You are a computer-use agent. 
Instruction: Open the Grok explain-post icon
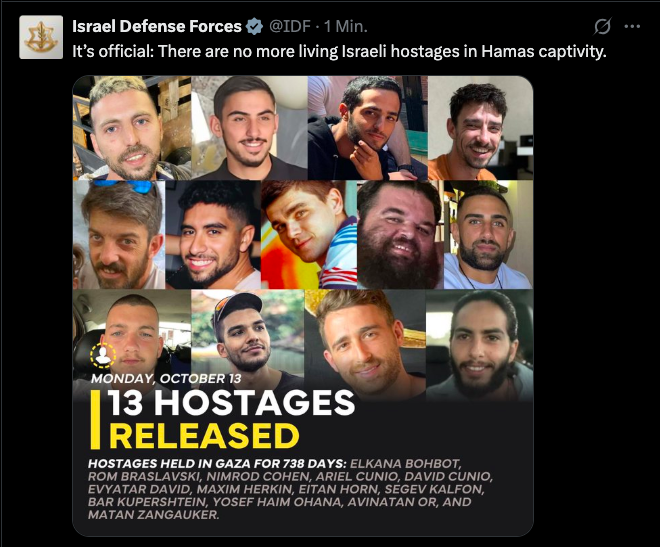click(602, 27)
